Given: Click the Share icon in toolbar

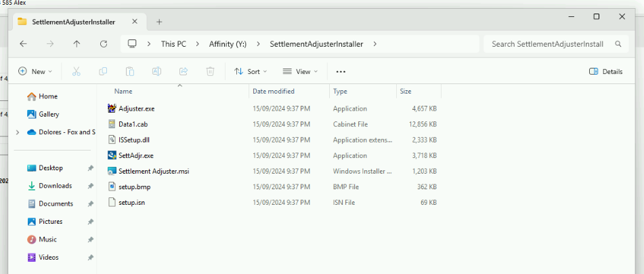Looking at the screenshot, I should point(183,71).
